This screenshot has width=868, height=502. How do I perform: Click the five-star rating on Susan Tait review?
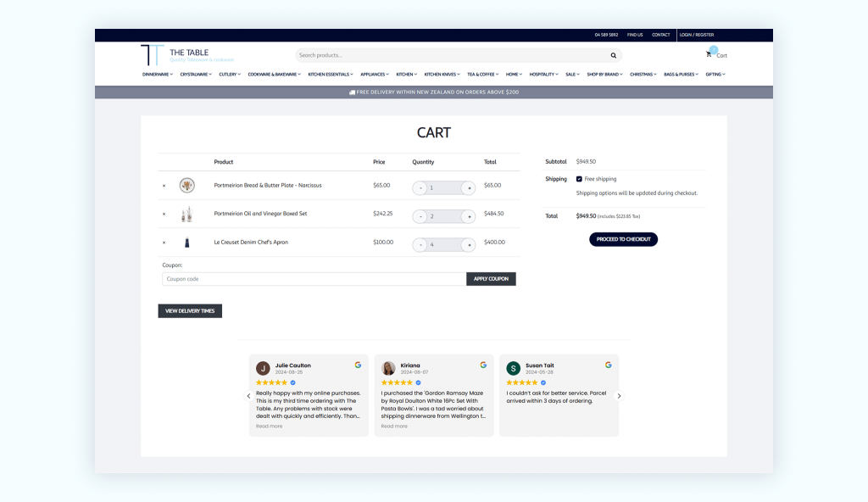click(521, 382)
